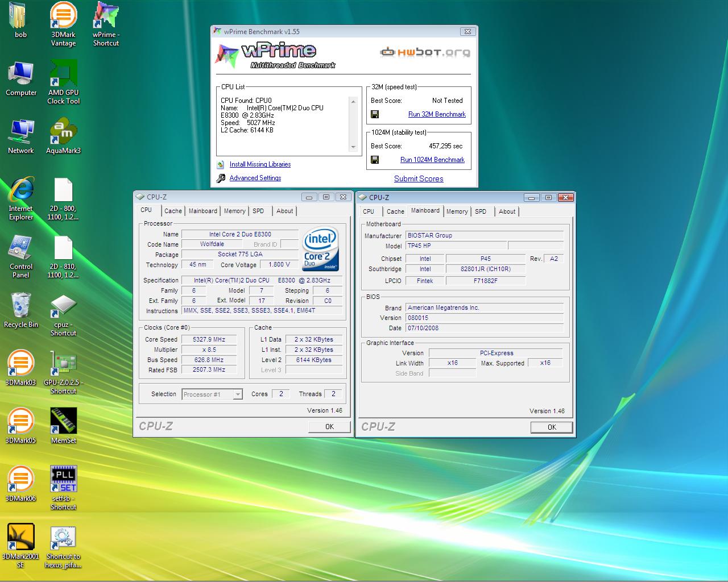Launch setfsb Shortcut icon

coord(63,489)
